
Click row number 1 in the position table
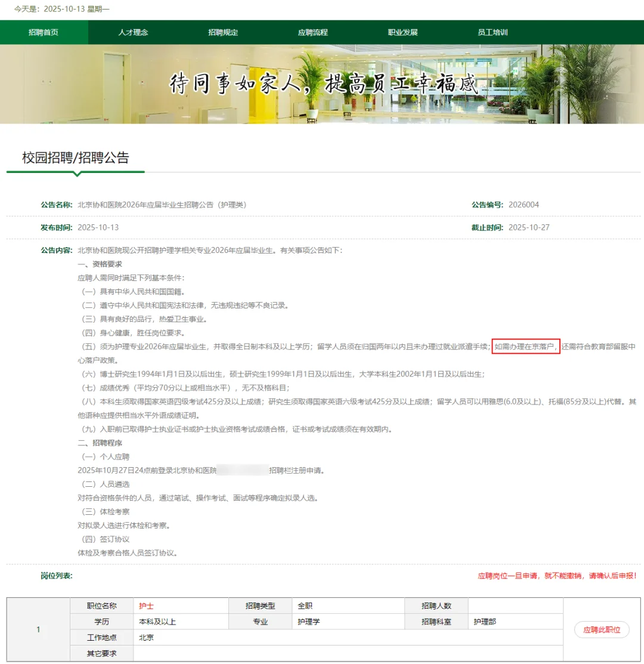pyautogui.click(x=38, y=630)
